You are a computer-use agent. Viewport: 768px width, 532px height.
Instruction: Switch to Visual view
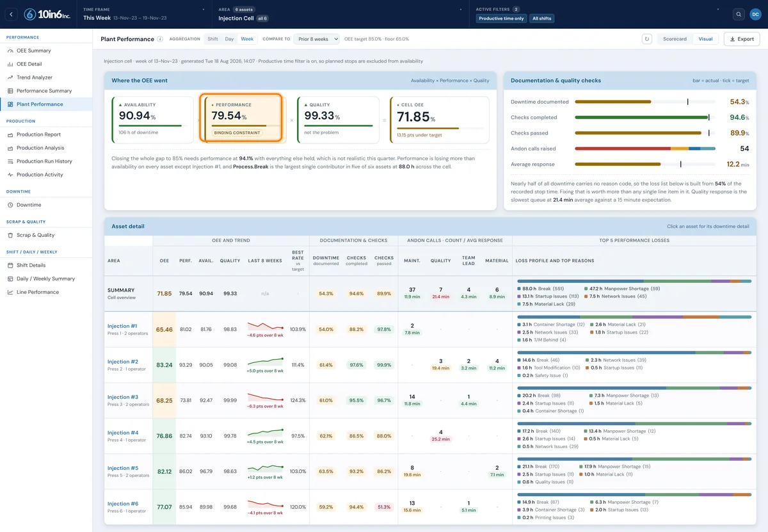705,39
